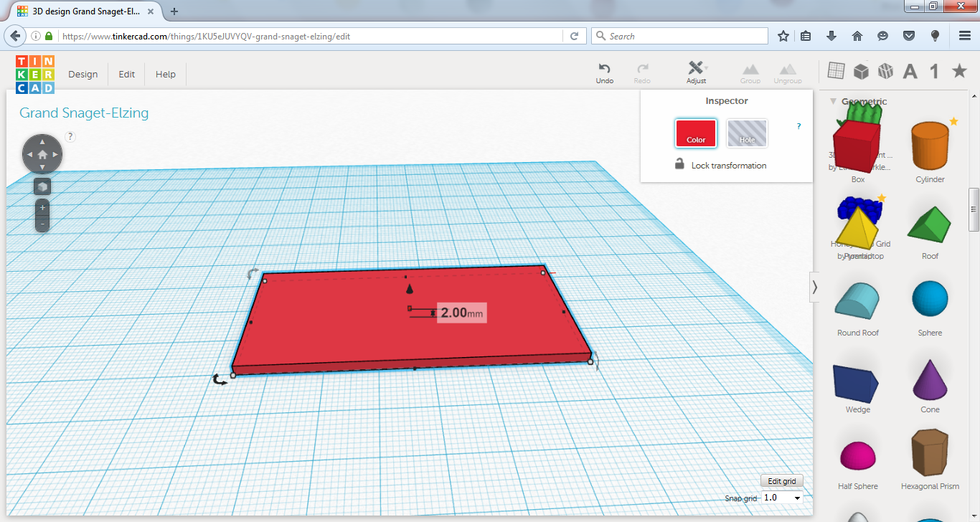Set shape to Hole in Inspector
This screenshot has height=522, width=980.
point(747,133)
